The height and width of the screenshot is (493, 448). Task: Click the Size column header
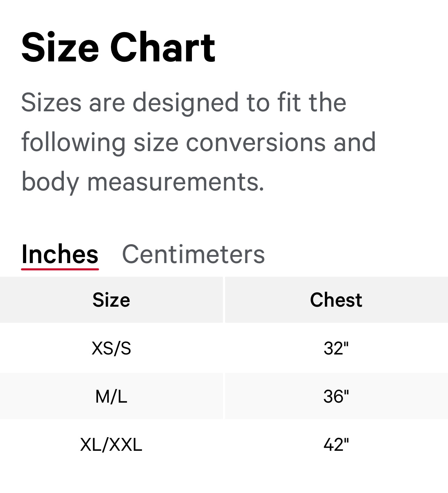coord(111,300)
